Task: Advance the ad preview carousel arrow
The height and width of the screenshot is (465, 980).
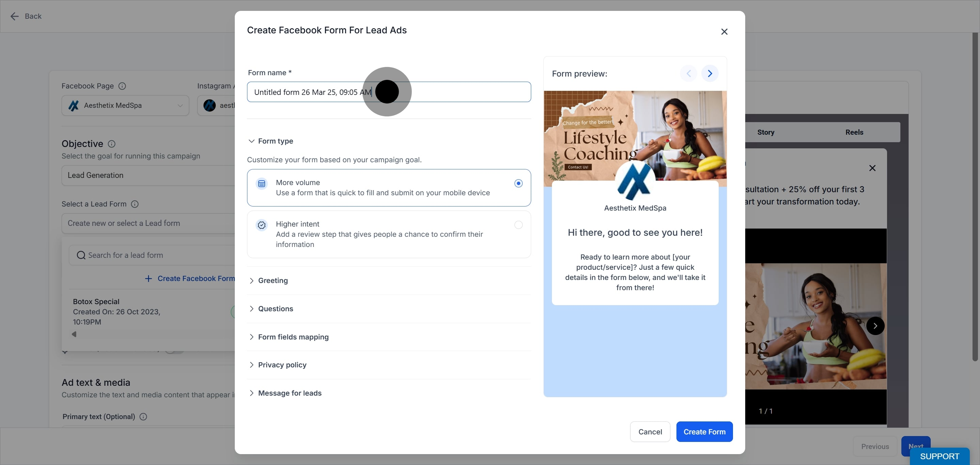Action: (x=875, y=326)
